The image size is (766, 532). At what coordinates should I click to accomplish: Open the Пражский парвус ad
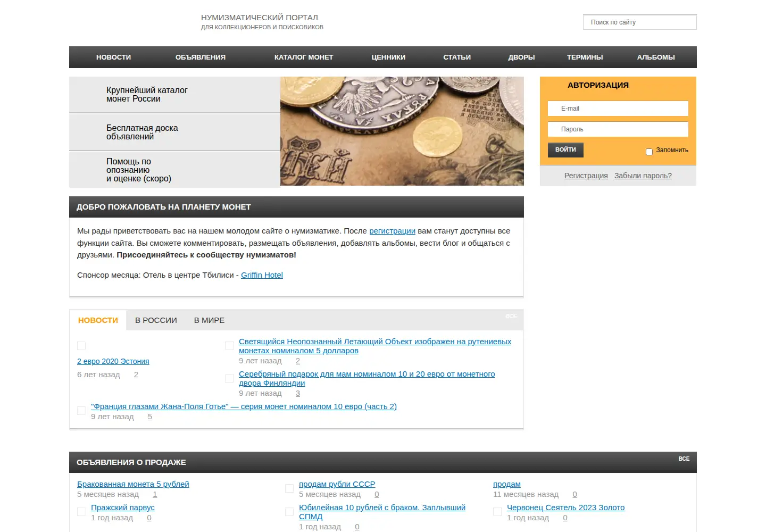tap(123, 508)
